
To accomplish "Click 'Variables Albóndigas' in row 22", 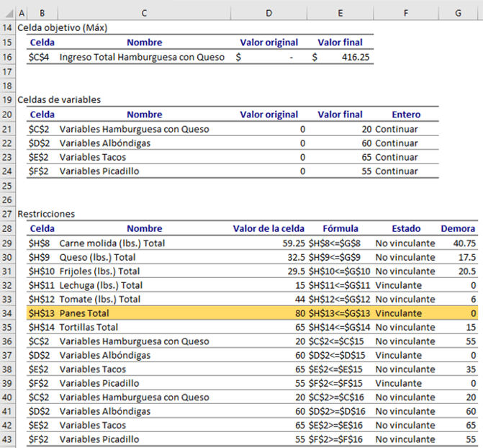I will pos(104,143).
